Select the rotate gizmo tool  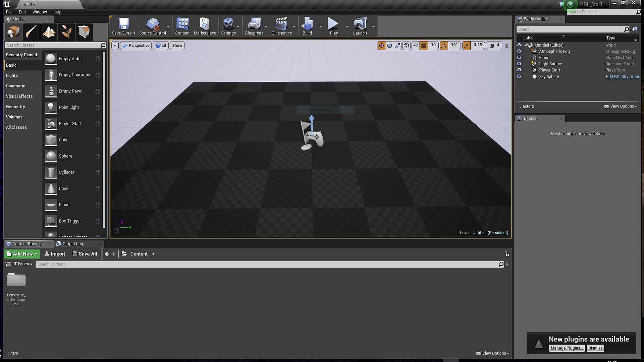389,46
